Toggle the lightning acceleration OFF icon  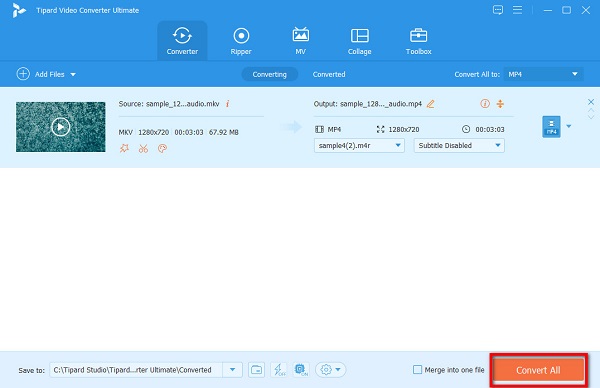(x=279, y=370)
